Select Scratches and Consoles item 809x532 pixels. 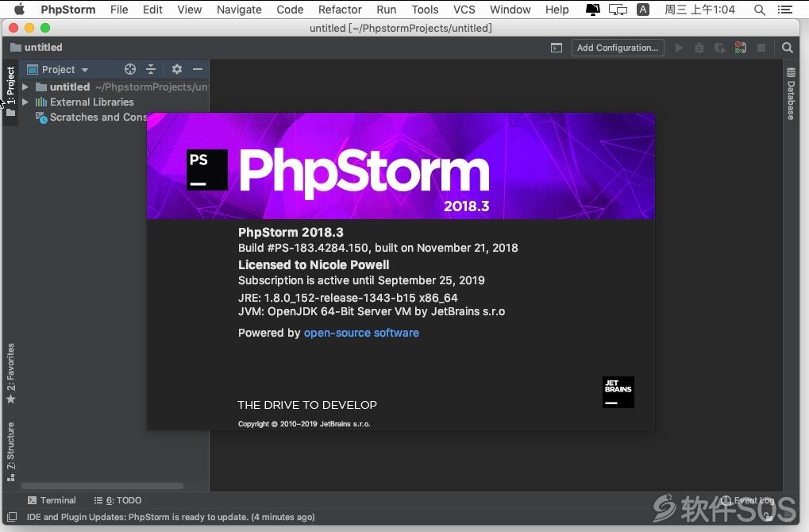tap(92, 118)
